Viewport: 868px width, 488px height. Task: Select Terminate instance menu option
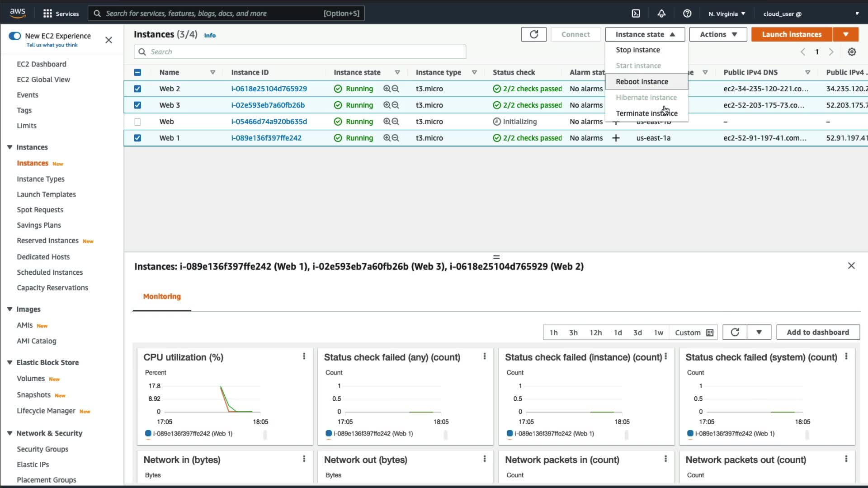[x=646, y=113]
